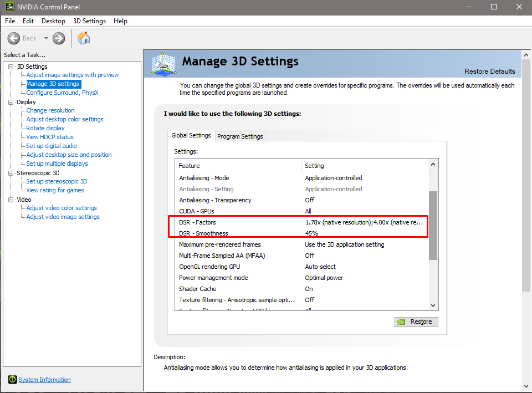Click the settings list scrollbar thumb
Screen dimensions: 532x393
coord(433,226)
